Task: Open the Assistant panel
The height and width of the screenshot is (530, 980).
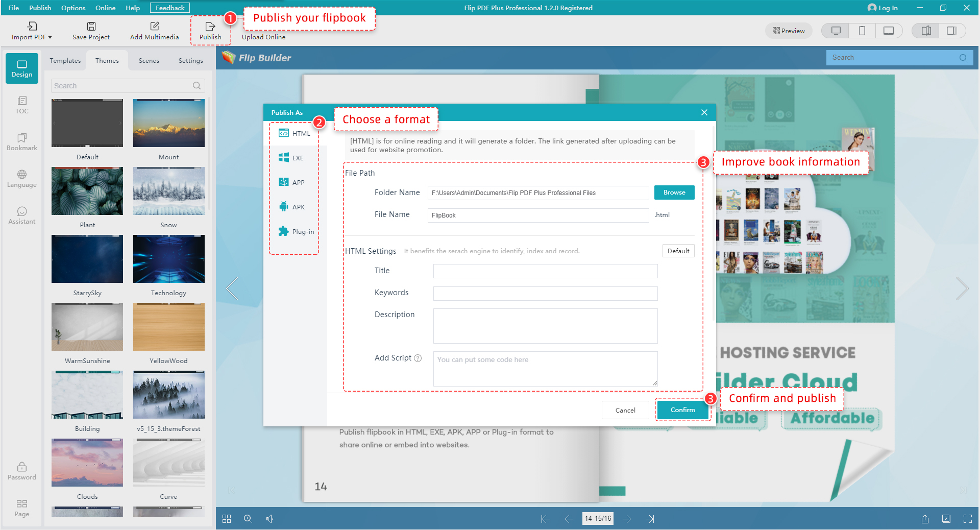Action: pos(21,215)
